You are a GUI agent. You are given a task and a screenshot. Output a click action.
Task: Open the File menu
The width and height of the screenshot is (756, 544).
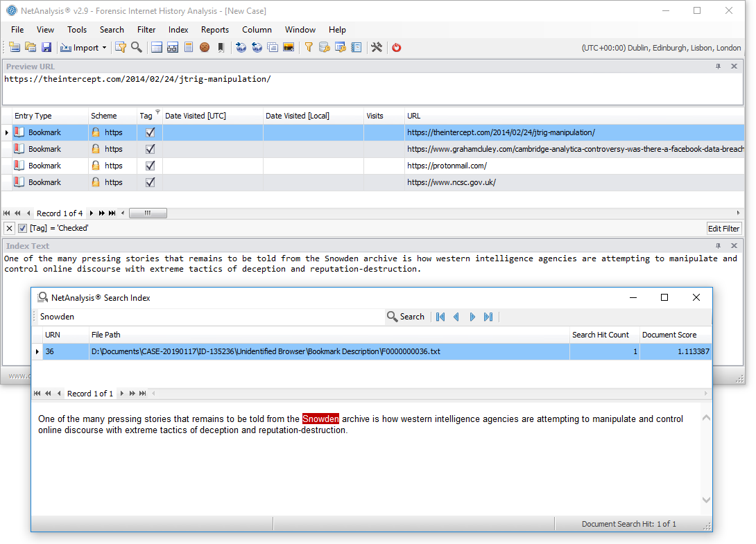pyautogui.click(x=17, y=30)
